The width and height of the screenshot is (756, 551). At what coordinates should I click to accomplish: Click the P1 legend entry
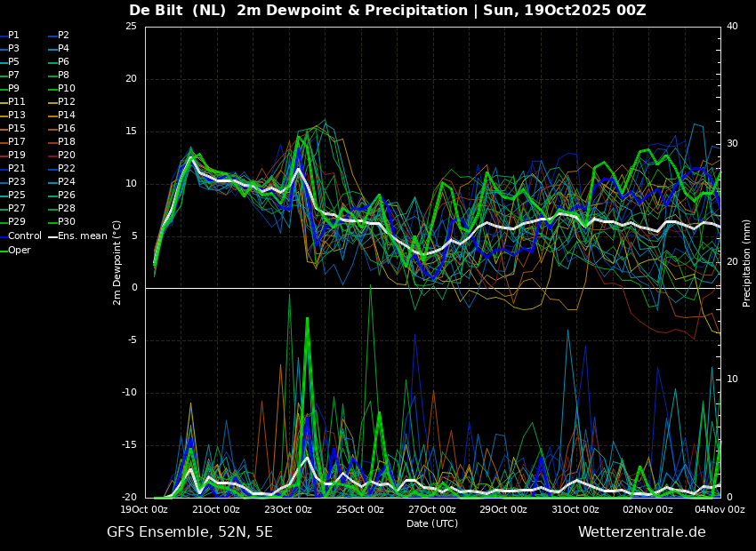point(10,36)
